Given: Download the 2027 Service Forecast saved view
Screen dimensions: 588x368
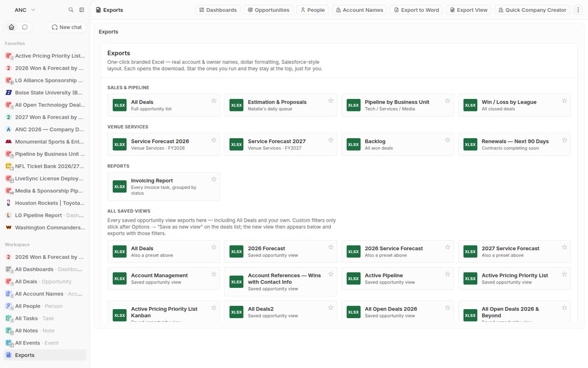Looking at the screenshot, I should click(514, 251).
